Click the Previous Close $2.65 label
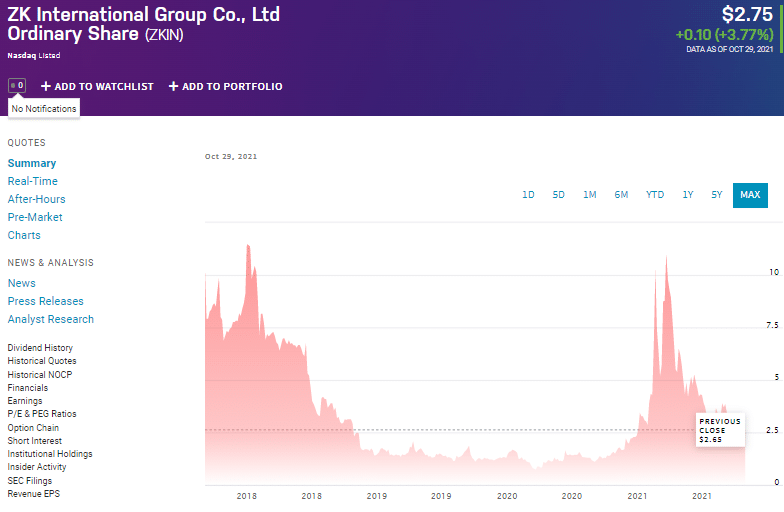The height and width of the screenshot is (512, 784). pyautogui.click(x=720, y=430)
